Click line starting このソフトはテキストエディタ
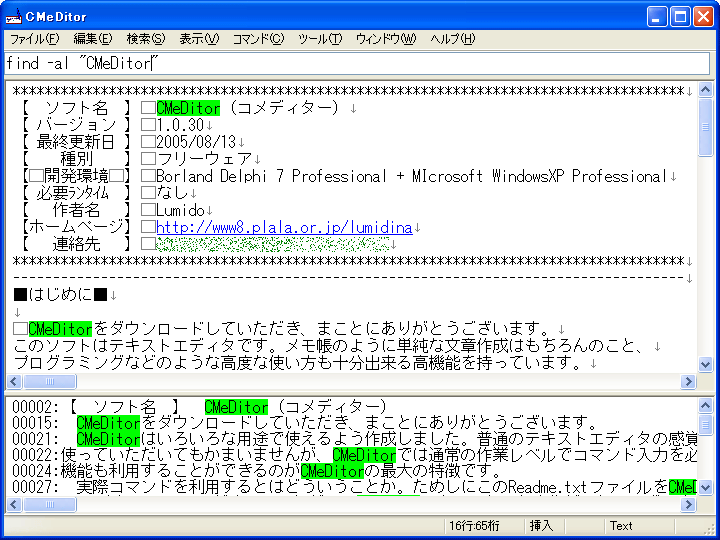Viewport: 720px width, 540px height. tap(328, 346)
